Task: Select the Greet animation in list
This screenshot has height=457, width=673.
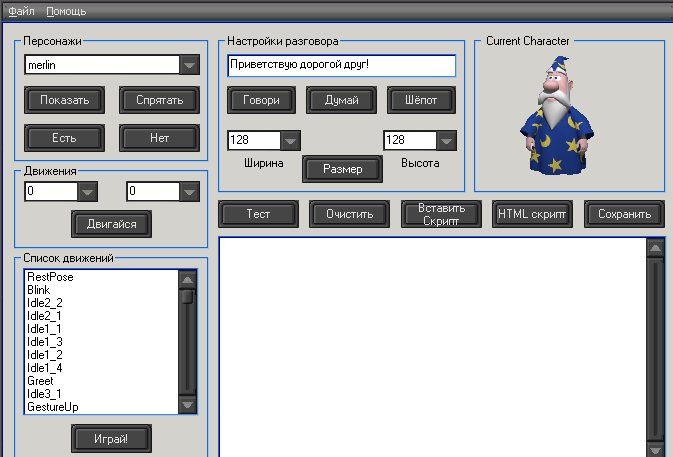Action: click(41, 381)
